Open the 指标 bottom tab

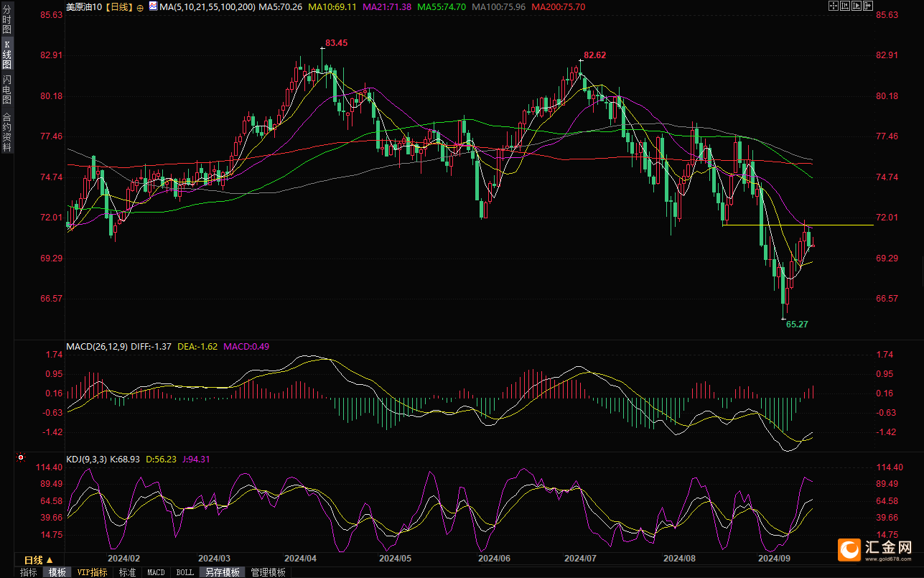(x=28, y=572)
